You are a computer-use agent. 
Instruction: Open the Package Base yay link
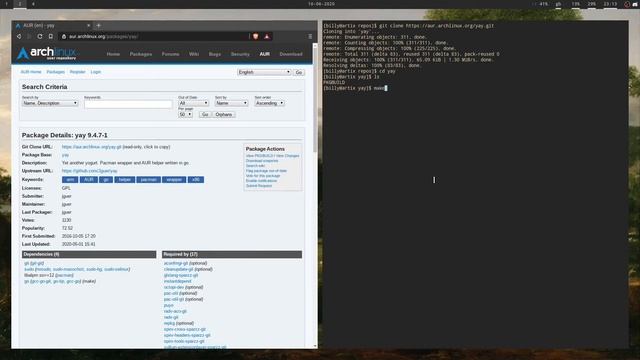pyautogui.click(x=65, y=155)
